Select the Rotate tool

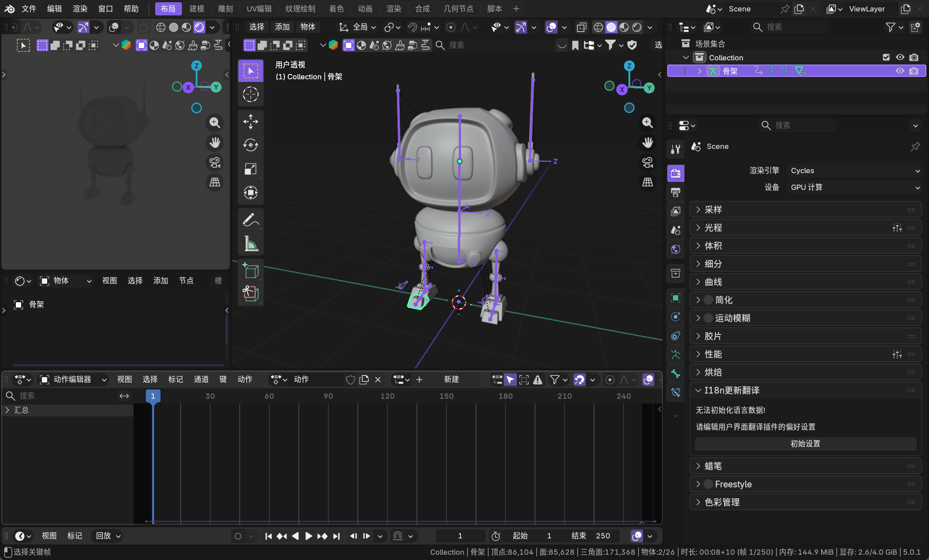[x=250, y=145]
